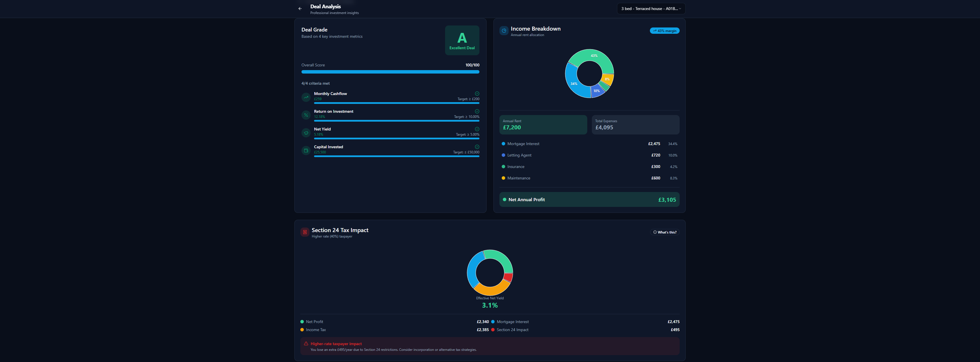Click the Section 24 Tax Impact document icon
Viewport: 980px width, 362px height.
click(304, 232)
